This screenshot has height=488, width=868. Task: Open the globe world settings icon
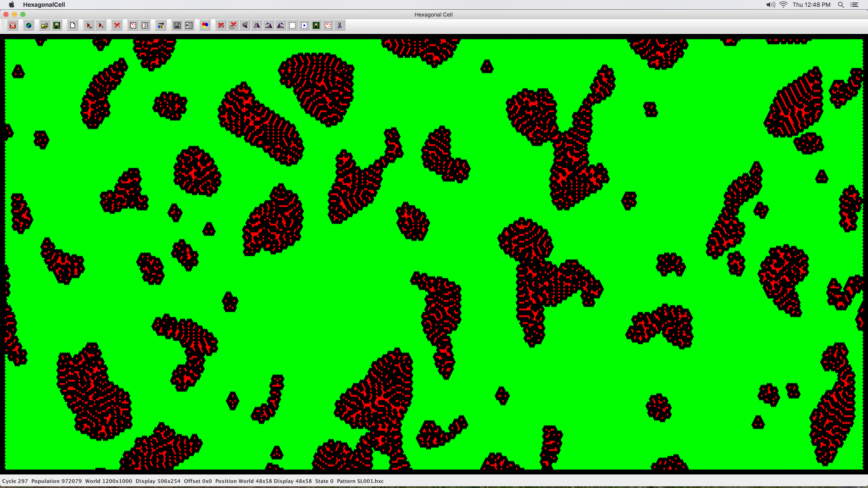(29, 26)
